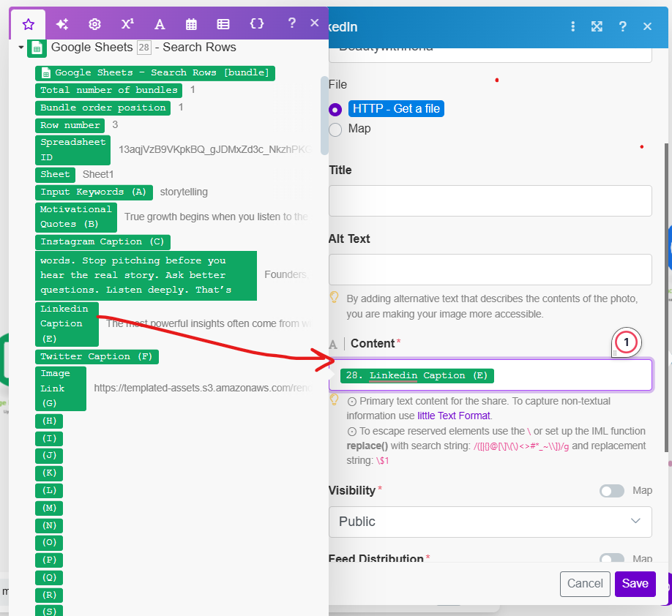Screen dimensions: 672x616
Task: Open the text functions tab
Action: [x=160, y=24]
